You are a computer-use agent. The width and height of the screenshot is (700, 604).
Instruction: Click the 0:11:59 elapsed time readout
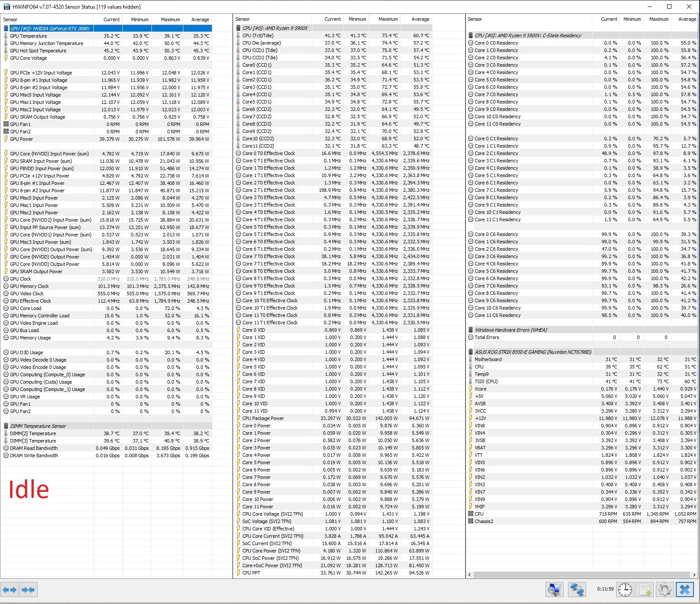point(605,589)
